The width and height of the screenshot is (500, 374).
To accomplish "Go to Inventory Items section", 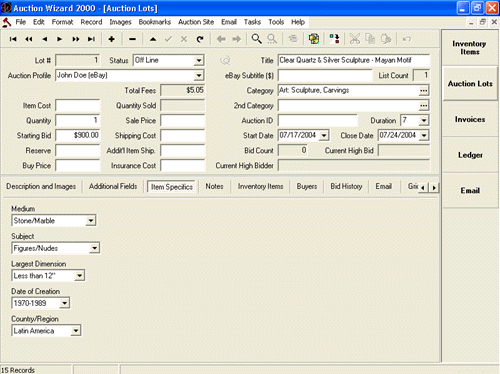I will click(x=470, y=48).
